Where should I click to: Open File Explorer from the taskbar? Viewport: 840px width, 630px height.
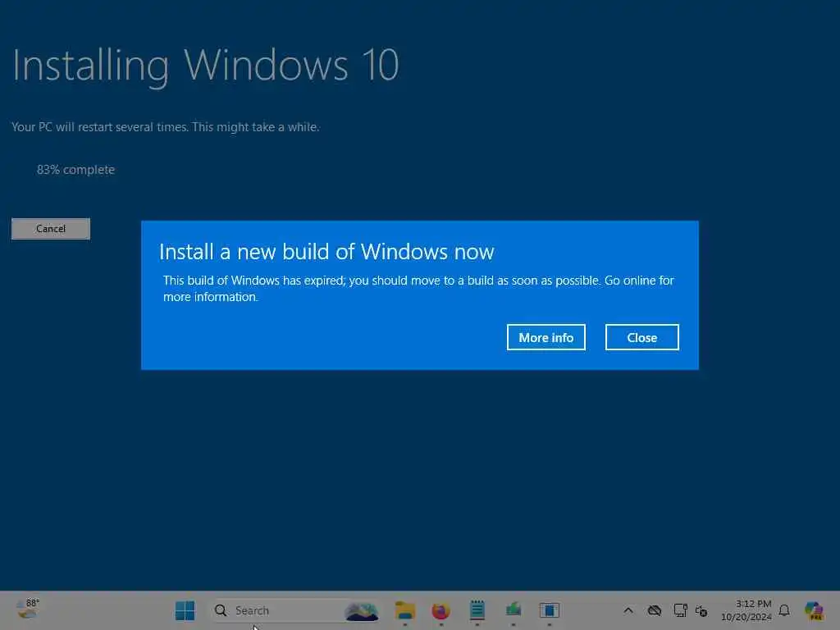click(x=405, y=610)
